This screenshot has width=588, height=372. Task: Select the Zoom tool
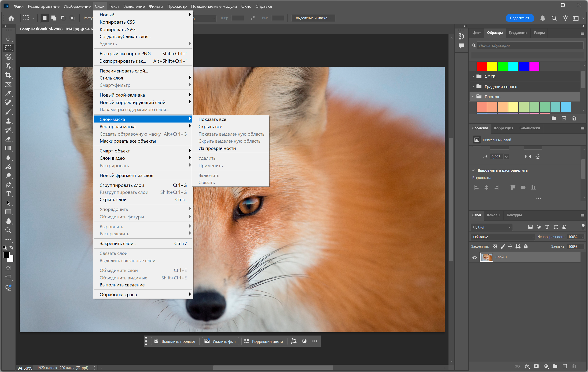click(8, 230)
